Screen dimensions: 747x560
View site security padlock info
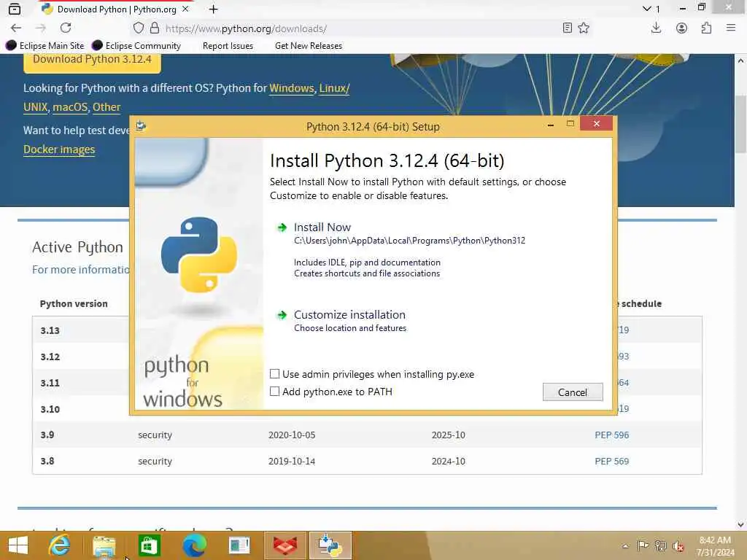155,28
